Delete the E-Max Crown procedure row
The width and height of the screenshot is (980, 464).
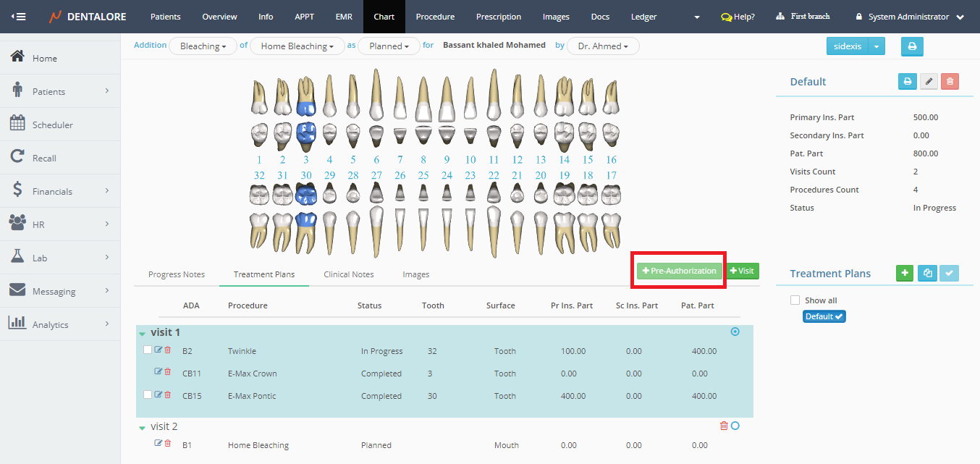(168, 372)
